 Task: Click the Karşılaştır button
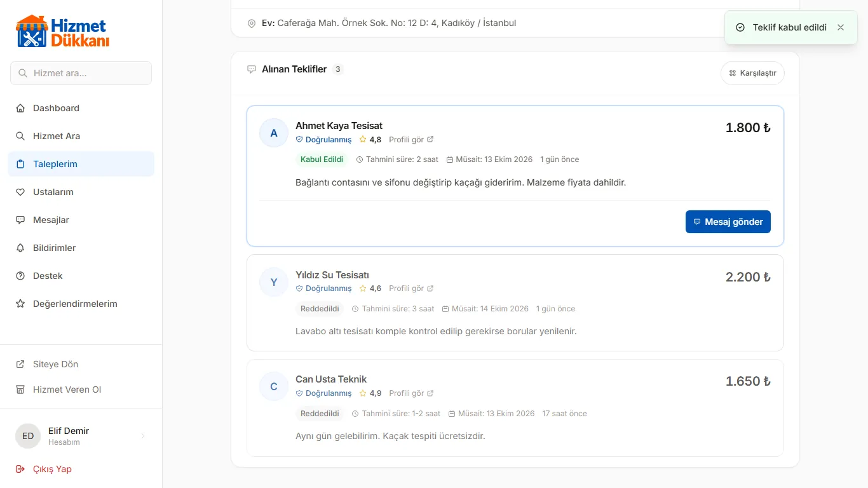click(x=752, y=73)
